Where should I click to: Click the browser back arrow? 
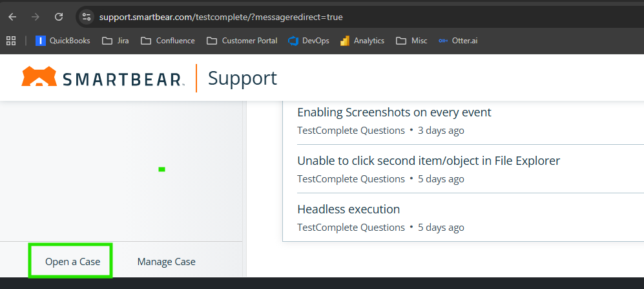point(12,16)
